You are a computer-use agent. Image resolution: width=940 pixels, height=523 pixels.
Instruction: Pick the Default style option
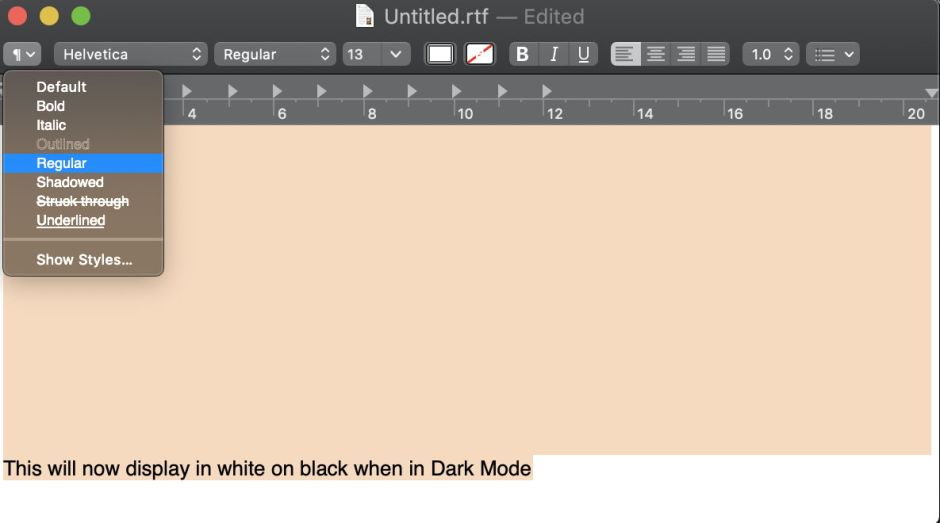point(61,87)
